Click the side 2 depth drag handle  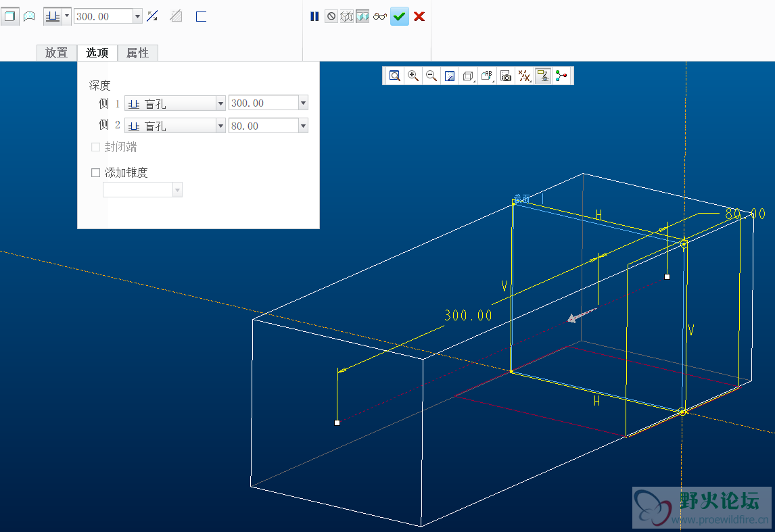point(667,277)
